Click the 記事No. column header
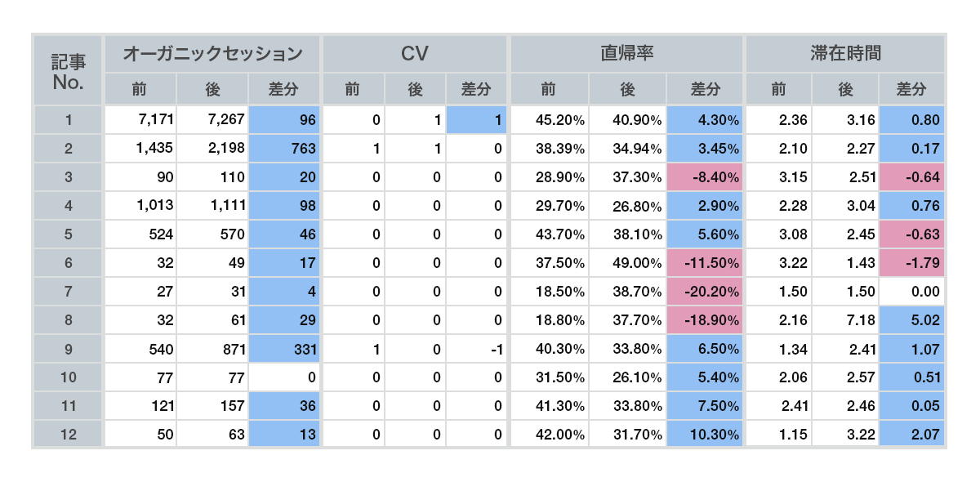The height and width of the screenshot is (482, 980). pyautogui.click(x=69, y=71)
